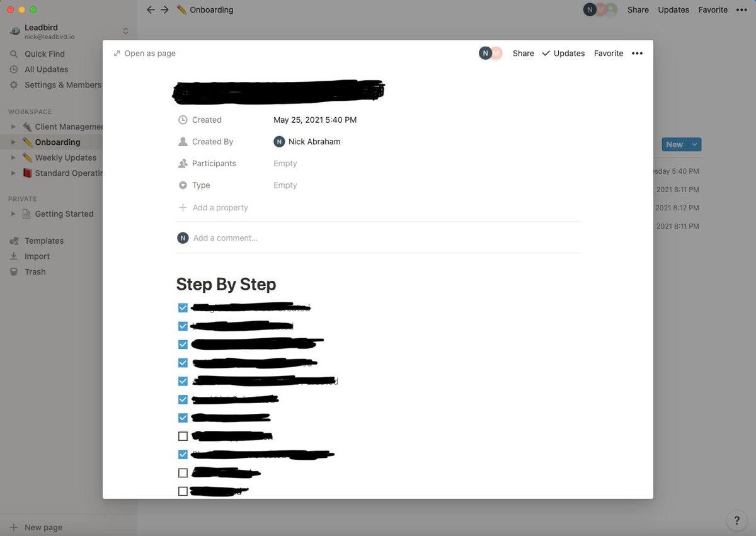Uncheck the checked box between two empty ones
The height and width of the screenshot is (536, 756).
183,454
